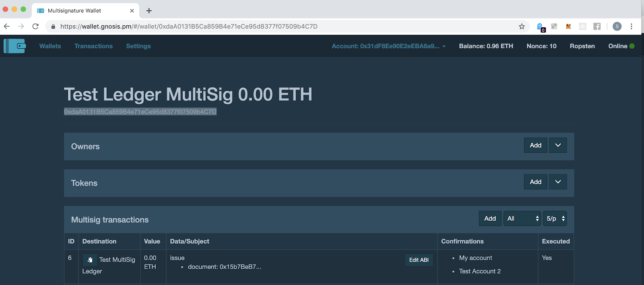Expand the Owners section chevron
The width and height of the screenshot is (644, 285).
[558, 145]
